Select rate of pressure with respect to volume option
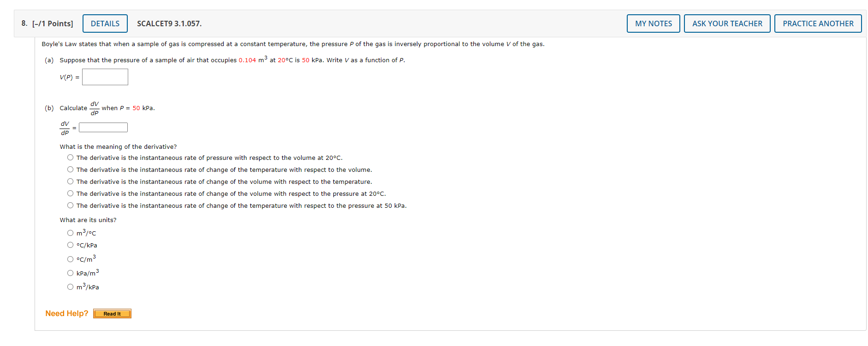Image resolution: width=868 pixels, height=346 pixels. coord(70,157)
